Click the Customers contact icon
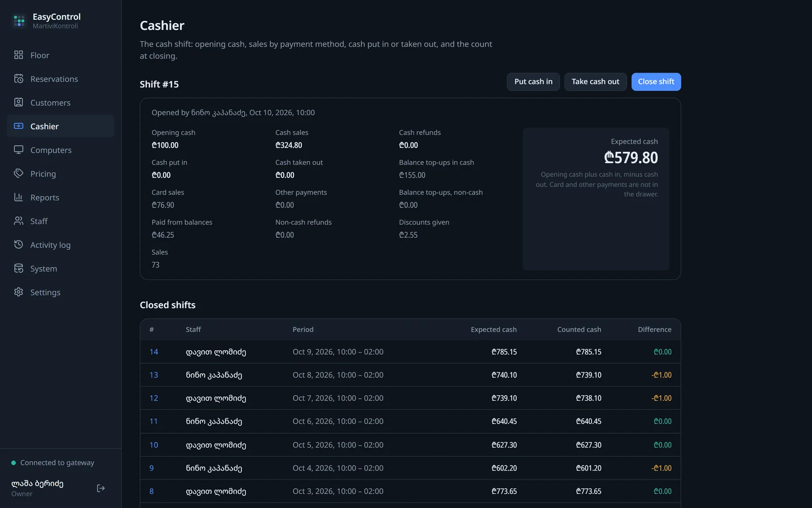 19,102
